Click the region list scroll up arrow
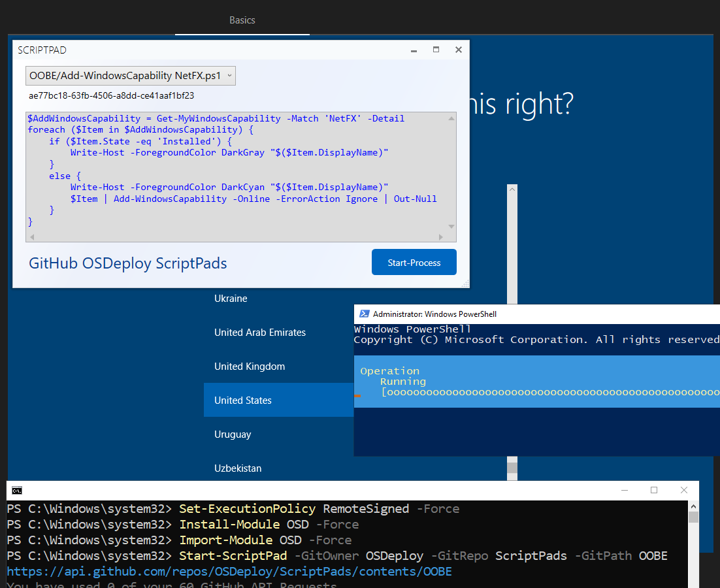The width and height of the screenshot is (720, 588). pos(512,189)
